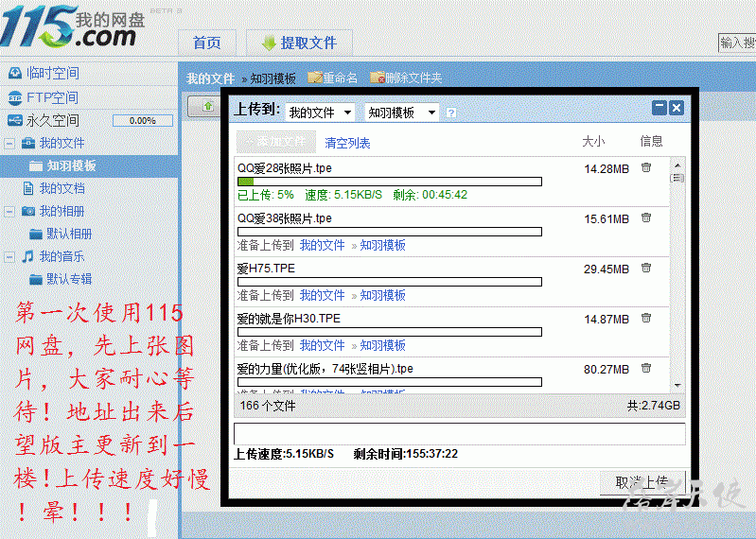Click the upload list scroll down arrow
Image resolution: width=756 pixels, height=539 pixels.
point(677,385)
